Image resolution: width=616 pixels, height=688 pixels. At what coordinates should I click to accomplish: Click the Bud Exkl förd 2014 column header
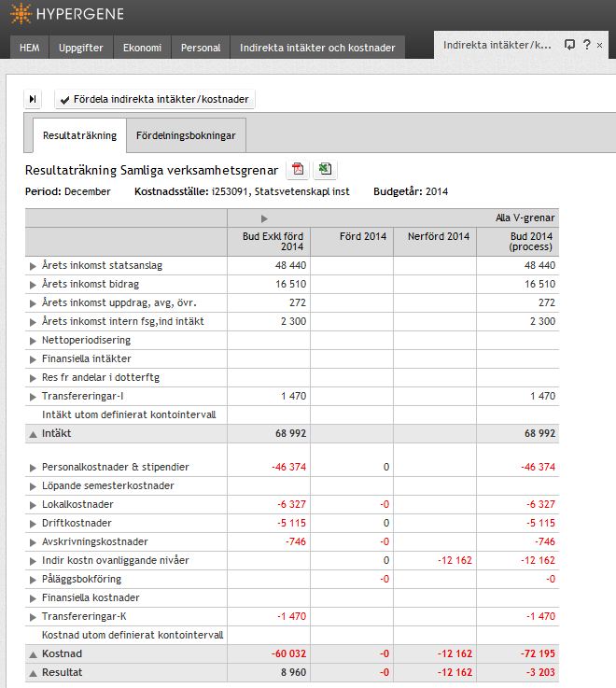[269, 242]
